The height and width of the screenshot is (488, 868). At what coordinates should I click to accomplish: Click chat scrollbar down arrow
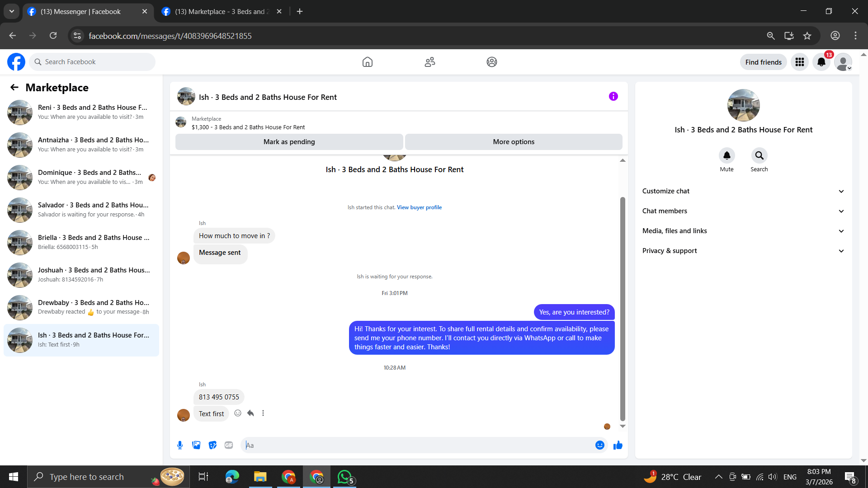[x=623, y=426]
